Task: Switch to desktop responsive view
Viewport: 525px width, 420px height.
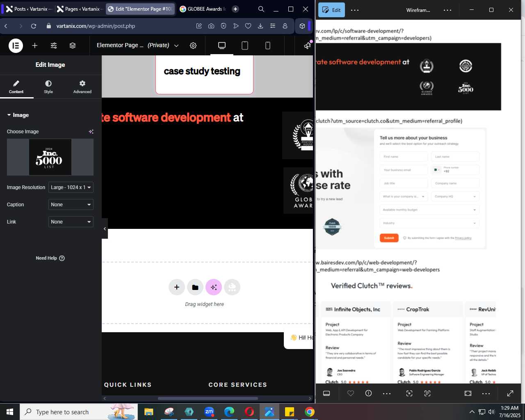Action: click(222, 46)
